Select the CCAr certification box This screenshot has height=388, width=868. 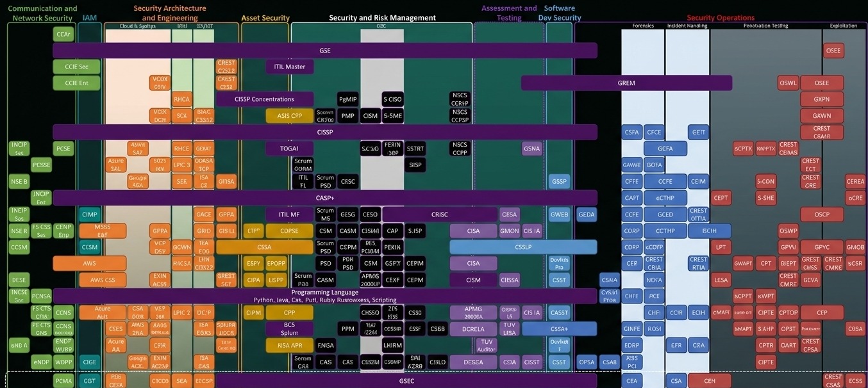click(x=63, y=35)
